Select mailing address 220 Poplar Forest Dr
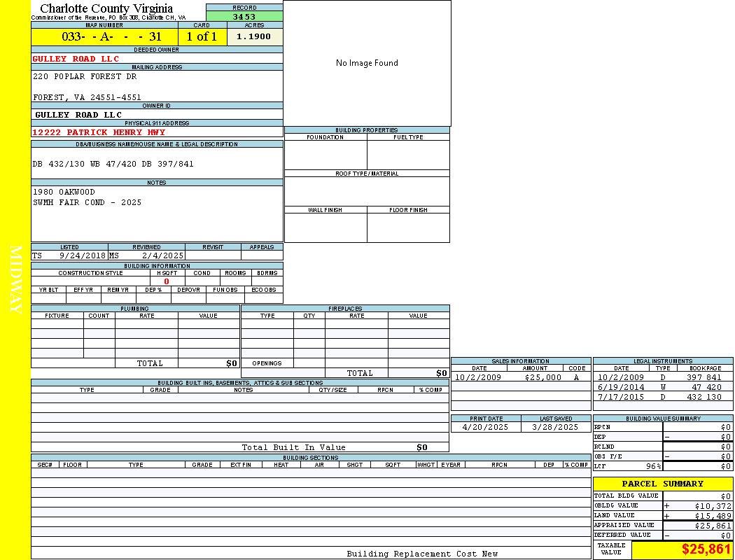The height and width of the screenshot is (560, 735). (85, 76)
